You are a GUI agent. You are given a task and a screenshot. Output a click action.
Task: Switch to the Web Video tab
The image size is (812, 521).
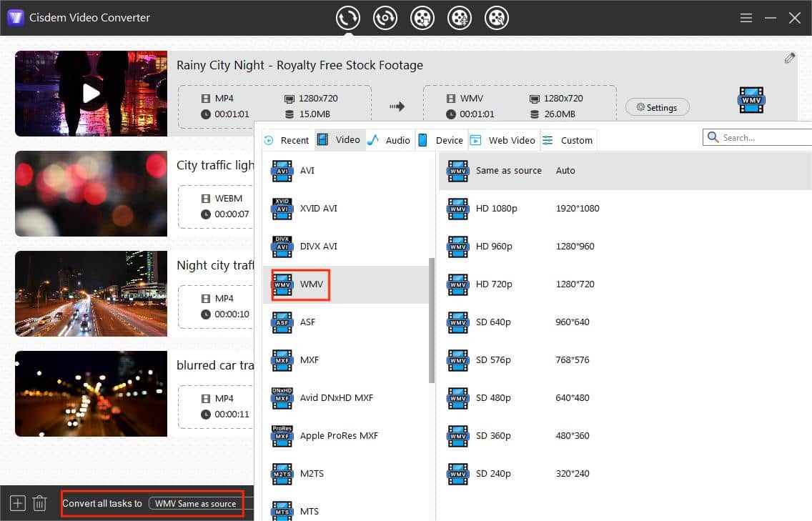(510, 139)
